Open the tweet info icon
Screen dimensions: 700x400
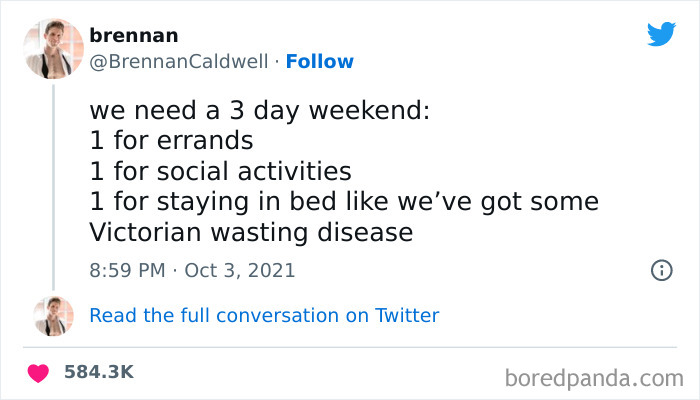click(x=660, y=270)
